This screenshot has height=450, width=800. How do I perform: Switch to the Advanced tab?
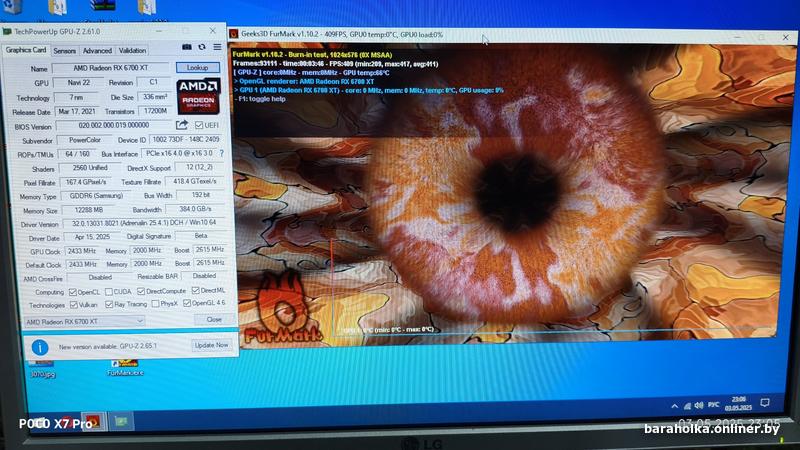pyautogui.click(x=97, y=51)
